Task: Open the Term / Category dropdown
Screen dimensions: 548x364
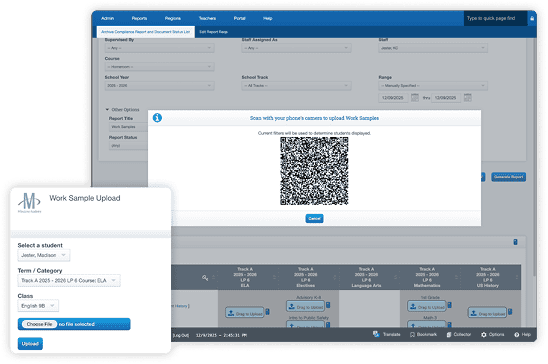Action: (69, 281)
